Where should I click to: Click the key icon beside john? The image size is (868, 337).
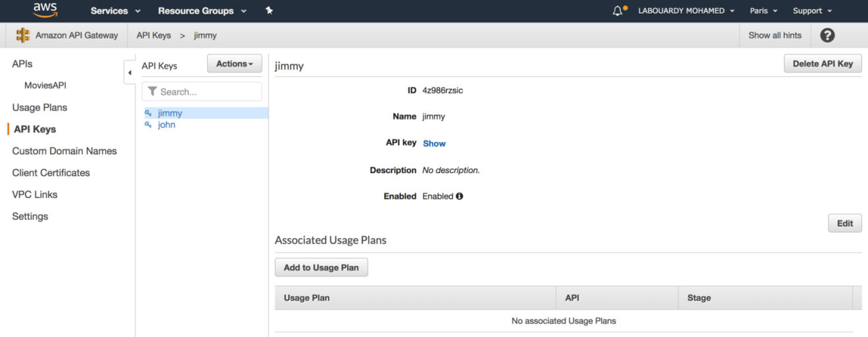pyautogui.click(x=149, y=124)
